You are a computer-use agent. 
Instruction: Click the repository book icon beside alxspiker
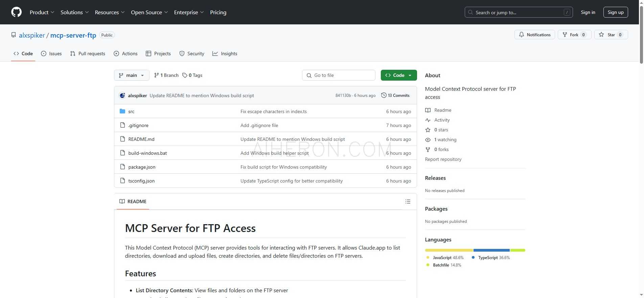[x=14, y=35]
